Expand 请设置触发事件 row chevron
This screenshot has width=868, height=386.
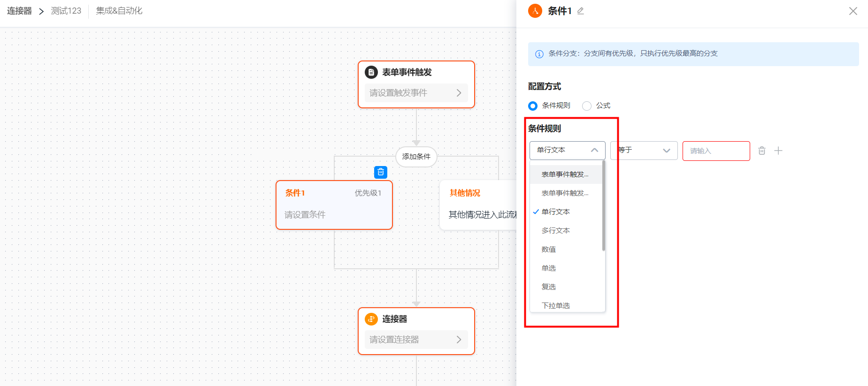pyautogui.click(x=459, y=93)
